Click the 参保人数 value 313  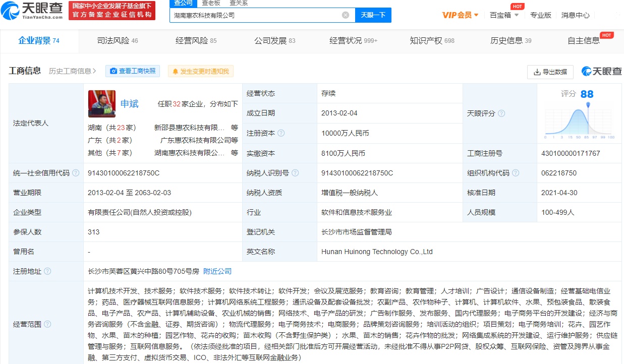94,232
